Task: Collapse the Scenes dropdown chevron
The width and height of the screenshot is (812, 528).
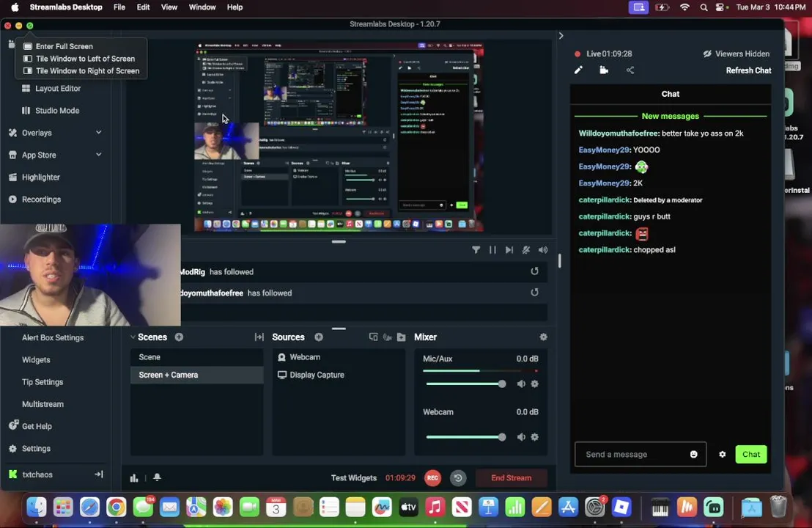Action: pyautogui.click(x=133, y=337)
